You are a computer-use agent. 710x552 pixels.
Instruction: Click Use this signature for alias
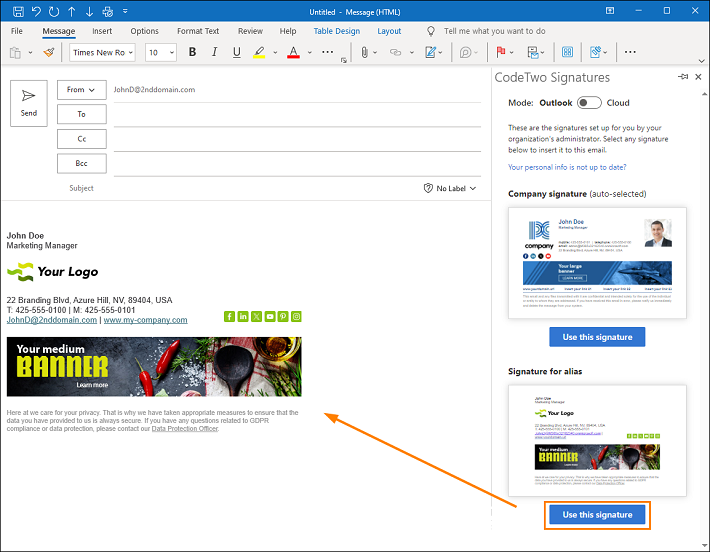click(597, 515)
